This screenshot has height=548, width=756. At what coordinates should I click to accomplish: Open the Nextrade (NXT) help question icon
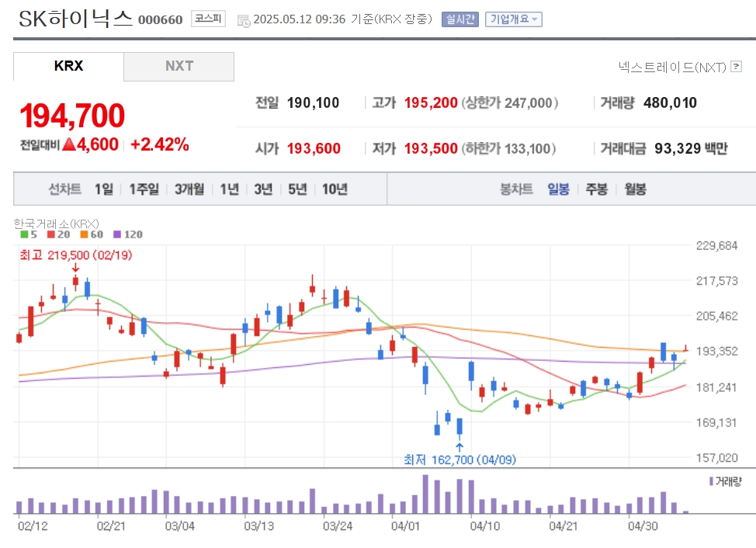point(737,67)
